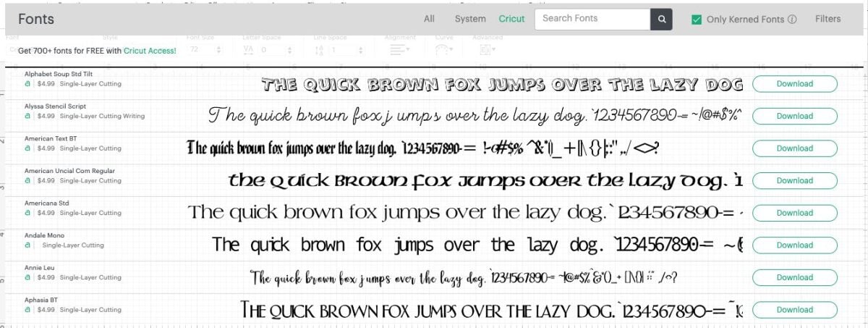Click inside the Search Fonts field

tap(592, 19)
